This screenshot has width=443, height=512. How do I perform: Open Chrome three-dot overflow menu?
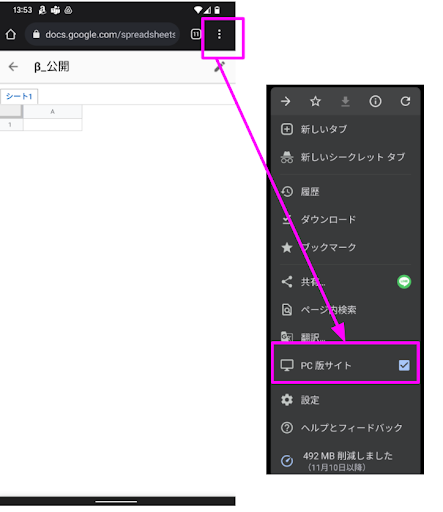(219, 34)
